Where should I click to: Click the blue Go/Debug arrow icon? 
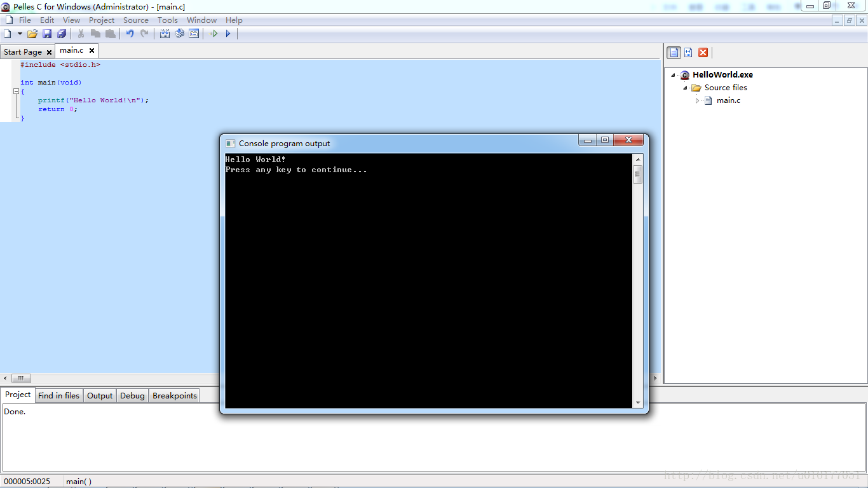pos(228,34)
